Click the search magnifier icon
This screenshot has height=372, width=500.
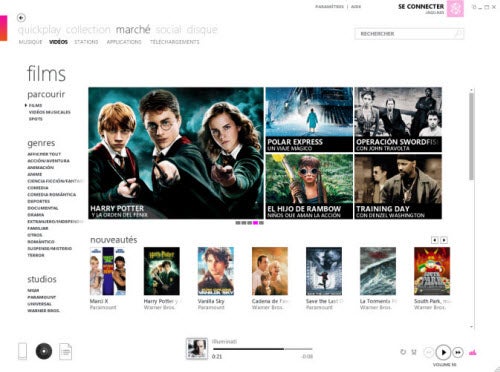[458, 33]
